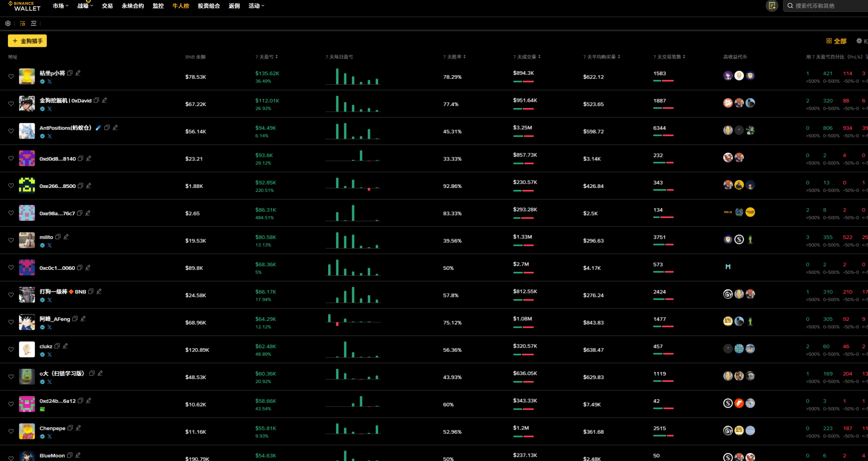Open X profile of milito
This screenshot has width=868, height=461.
point(50,245)
